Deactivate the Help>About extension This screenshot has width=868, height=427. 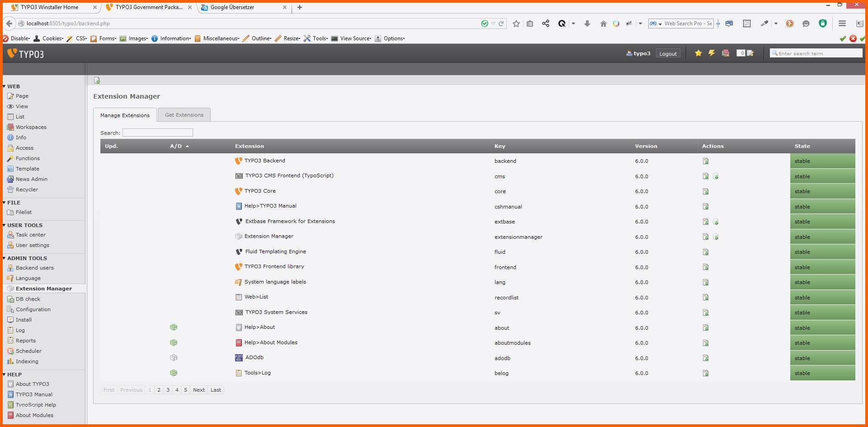tap(174, 327)
